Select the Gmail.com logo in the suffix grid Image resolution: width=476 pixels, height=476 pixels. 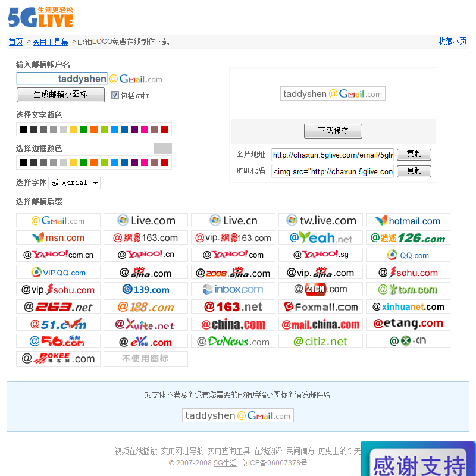(x=58, y=220)
